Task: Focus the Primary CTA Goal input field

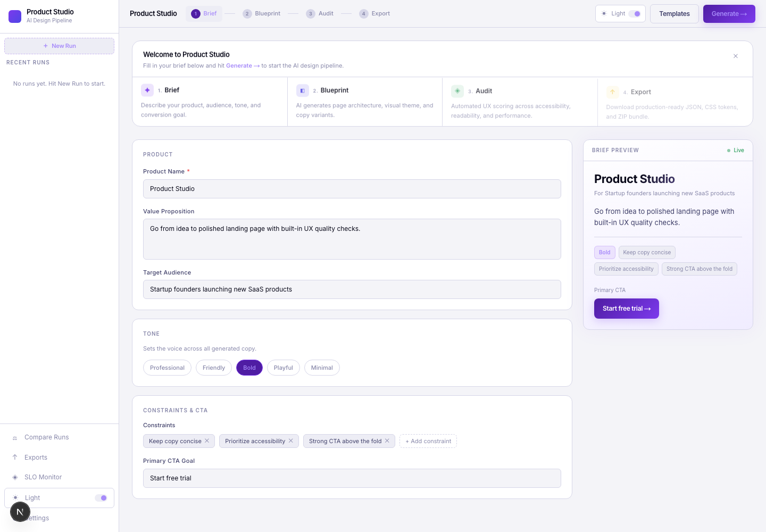Action: pos(352,478)
